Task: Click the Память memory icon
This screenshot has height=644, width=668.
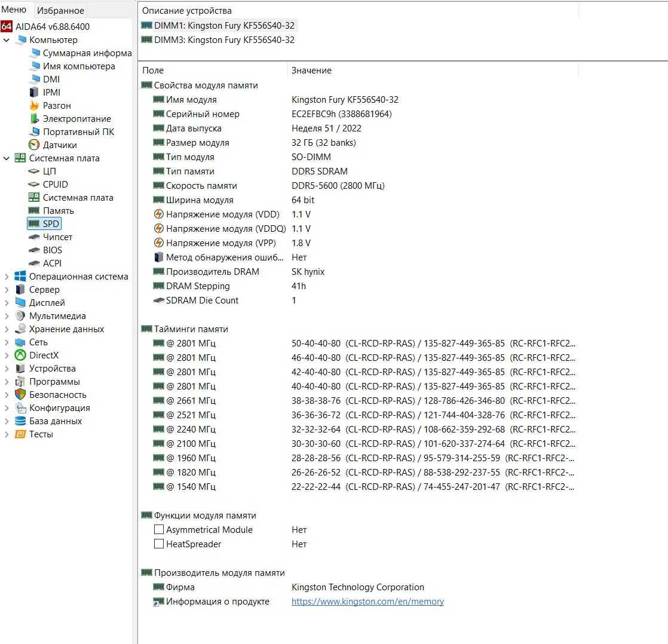Action: 33,210
